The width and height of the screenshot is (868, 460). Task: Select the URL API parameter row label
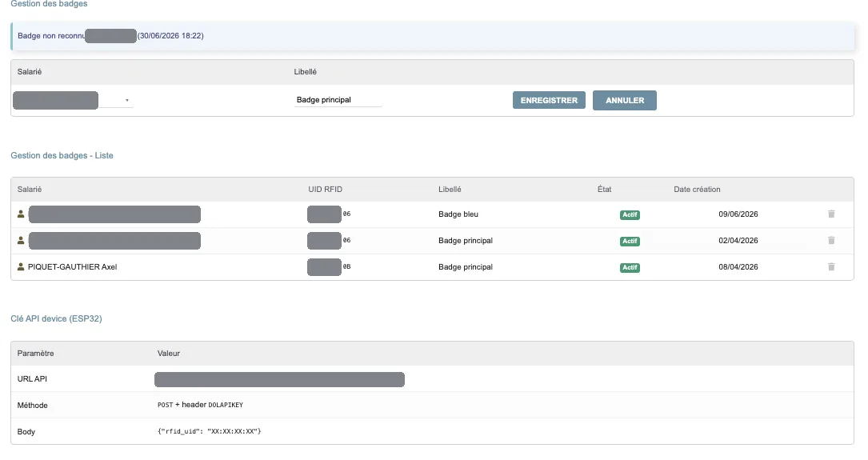point(32,379)
